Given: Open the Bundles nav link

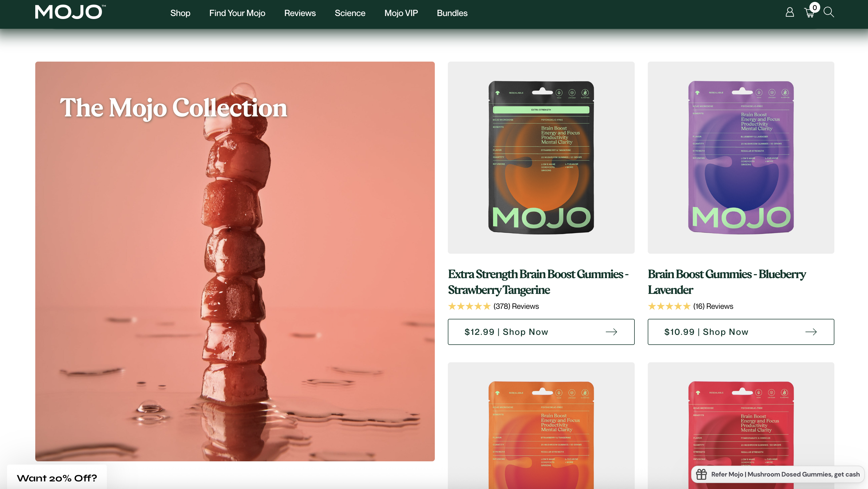Looking at the screenshot, I should [x=452, y=13].
